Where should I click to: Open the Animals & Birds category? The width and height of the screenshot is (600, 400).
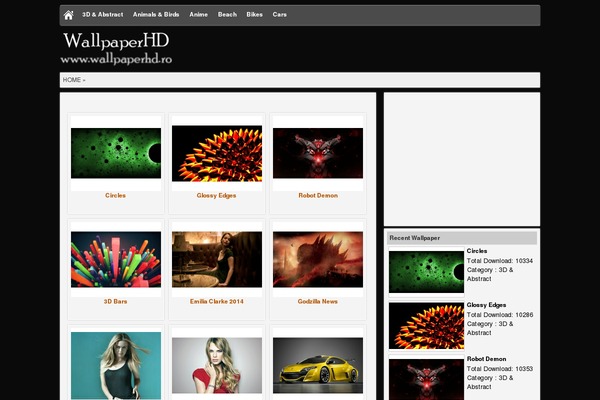(x=156, y=15)
